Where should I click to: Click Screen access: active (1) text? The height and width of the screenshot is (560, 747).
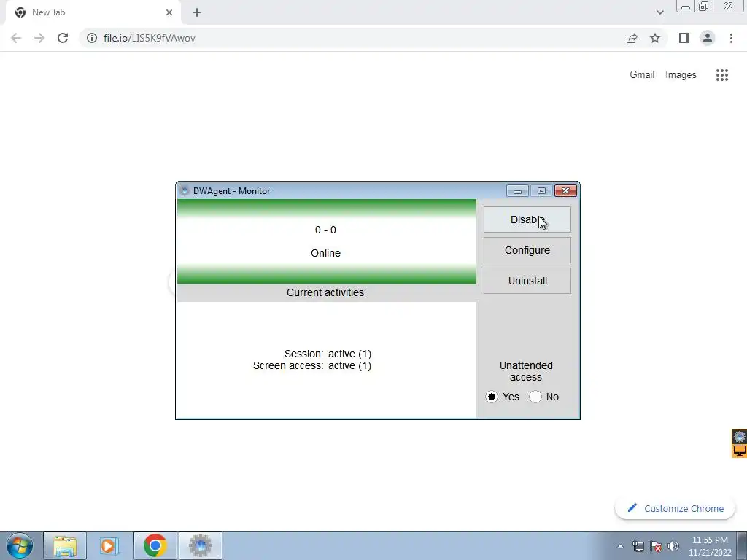click(x=312, y=366)
